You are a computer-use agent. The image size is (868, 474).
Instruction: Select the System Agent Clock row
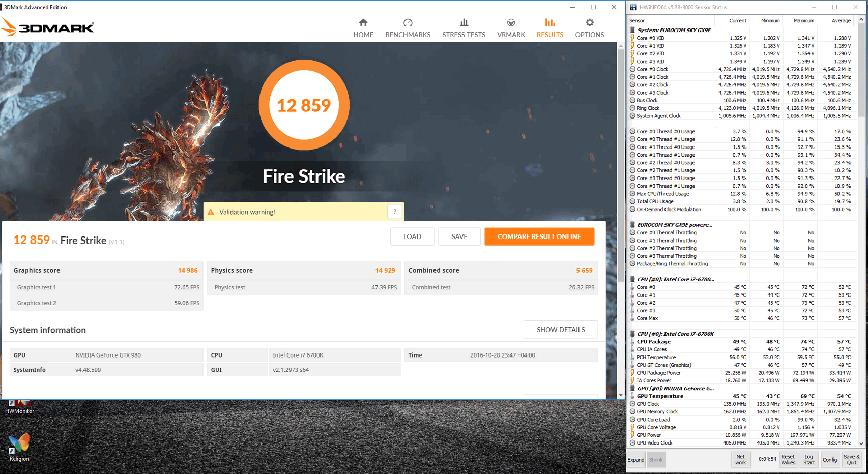[742, 116]
